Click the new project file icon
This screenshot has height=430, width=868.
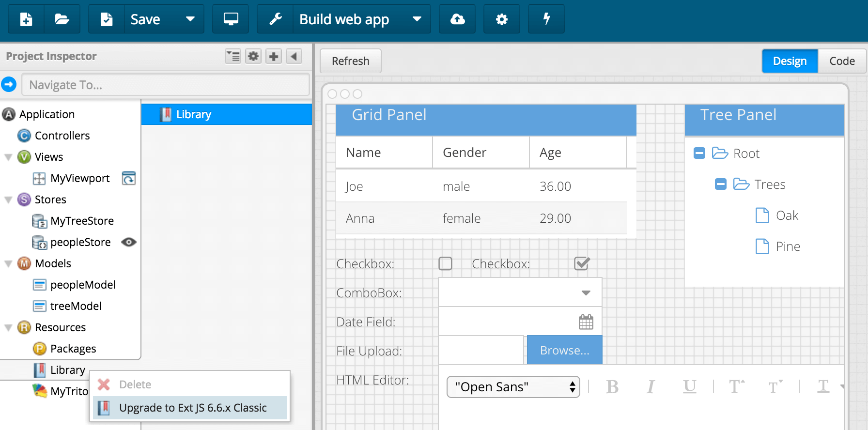(26, 19)
